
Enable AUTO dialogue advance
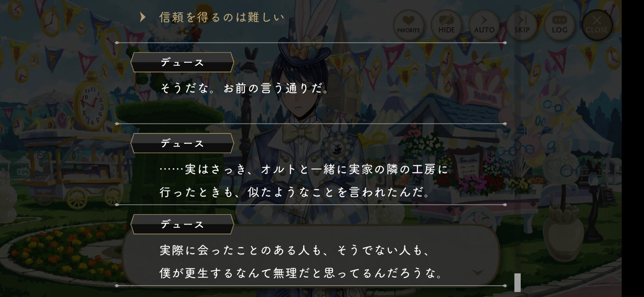(484, 25)
